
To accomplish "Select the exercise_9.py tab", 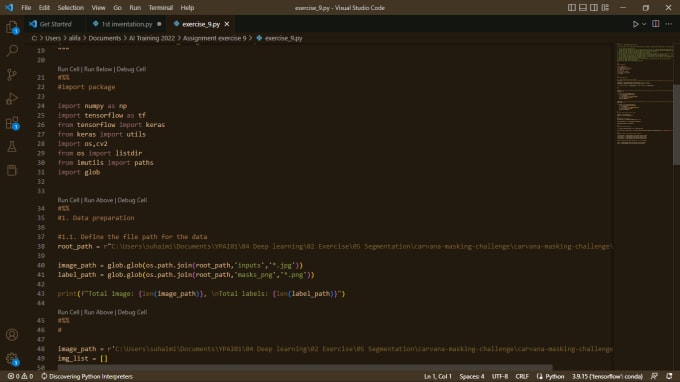I will pyautogui.click(x=201, y=24).
